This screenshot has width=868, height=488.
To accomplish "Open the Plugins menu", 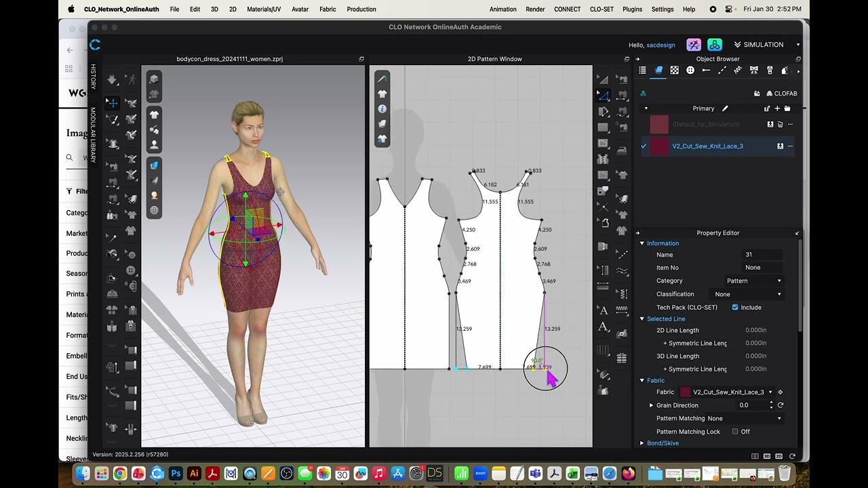I will (x=633, y=9).
